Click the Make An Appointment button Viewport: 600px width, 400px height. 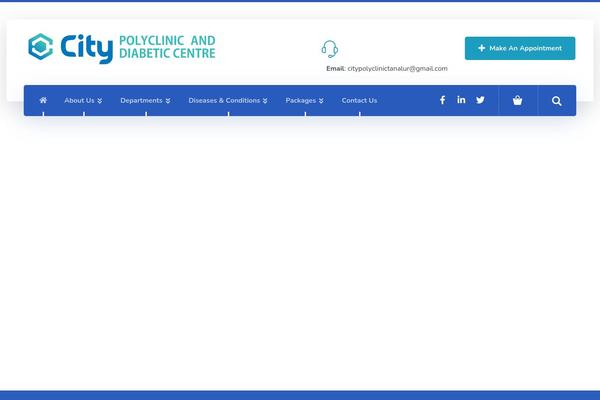[520, 48]
